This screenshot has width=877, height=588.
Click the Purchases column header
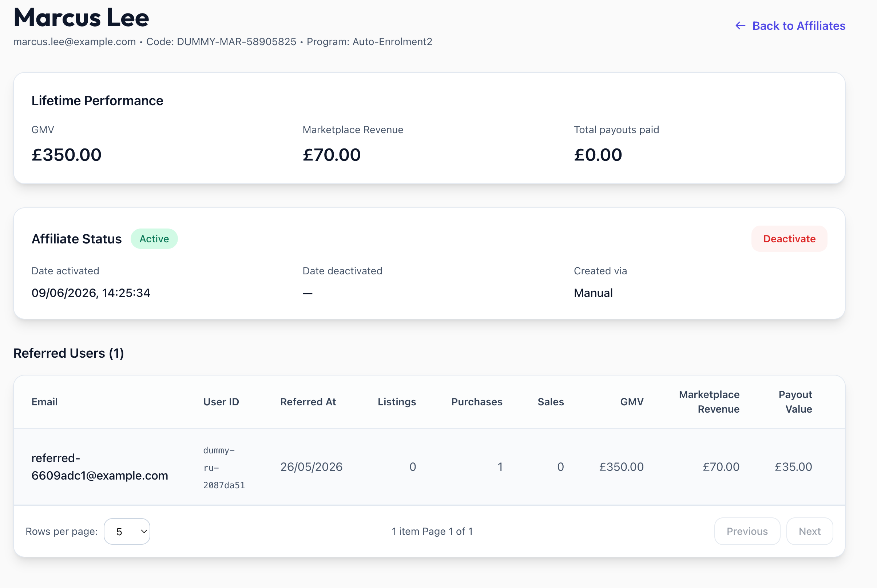[477, 402]
